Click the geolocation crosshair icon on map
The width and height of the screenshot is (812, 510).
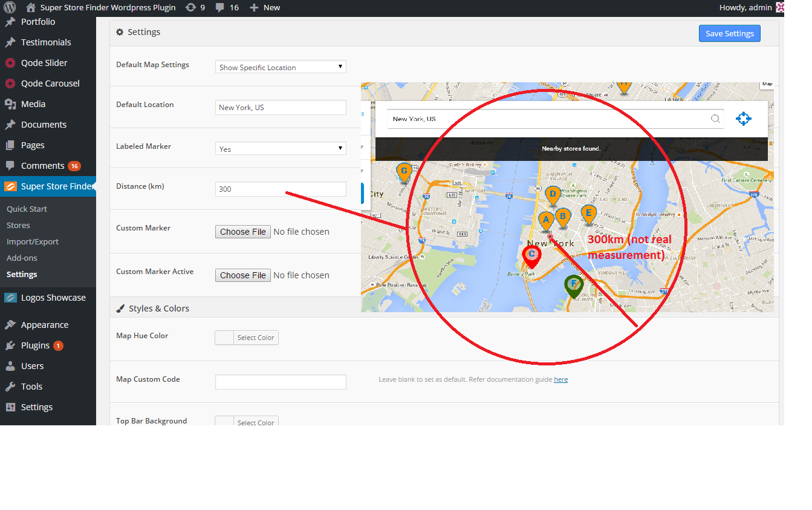pos(744,119)
